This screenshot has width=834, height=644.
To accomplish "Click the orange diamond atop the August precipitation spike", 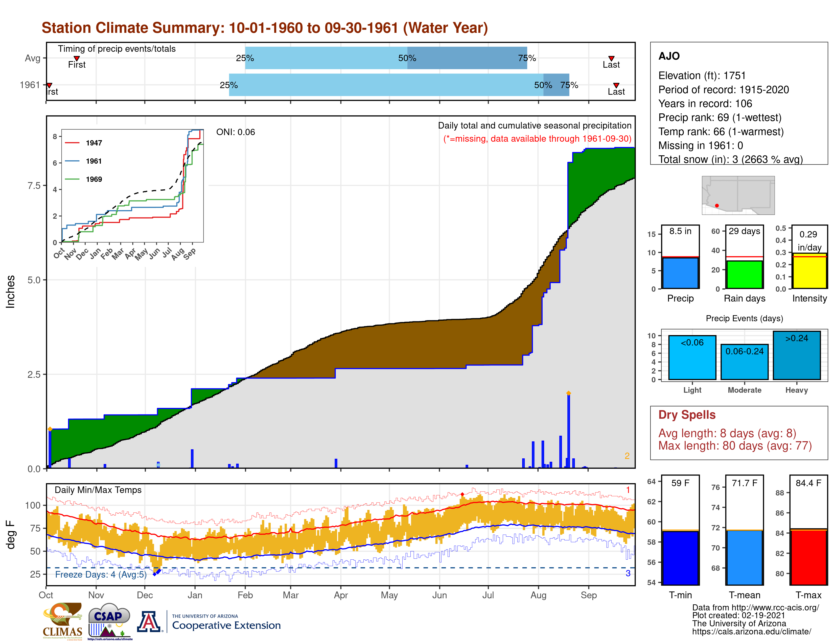I will [x=569, y=393].
